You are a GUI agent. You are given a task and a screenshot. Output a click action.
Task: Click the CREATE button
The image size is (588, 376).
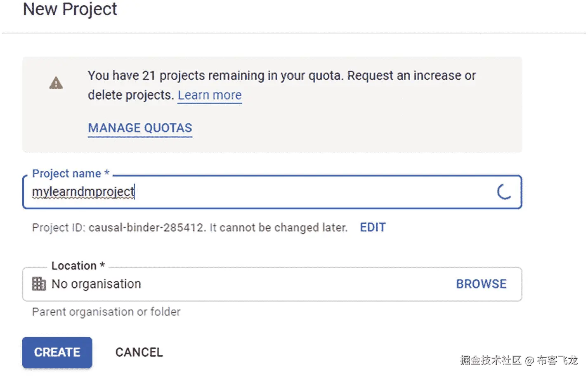57,352
